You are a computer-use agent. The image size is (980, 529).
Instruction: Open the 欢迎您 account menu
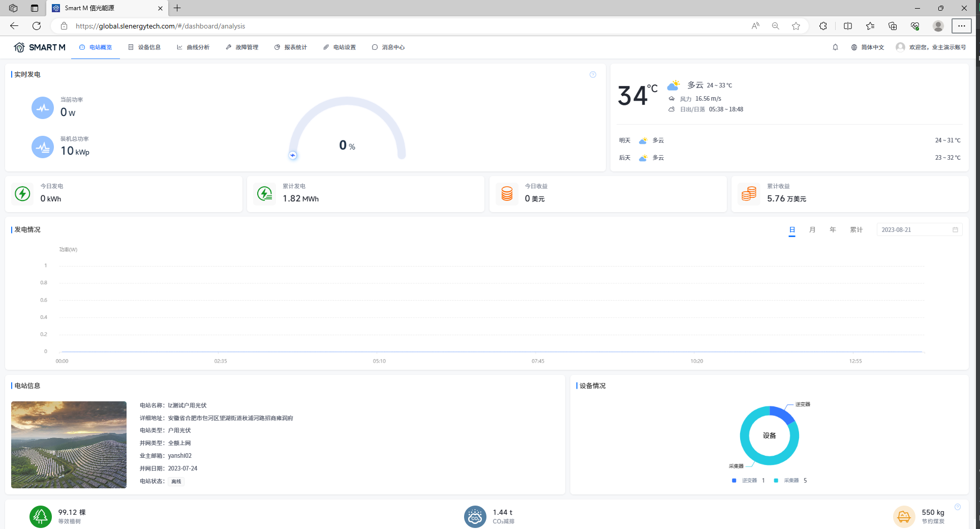(937, 47)
